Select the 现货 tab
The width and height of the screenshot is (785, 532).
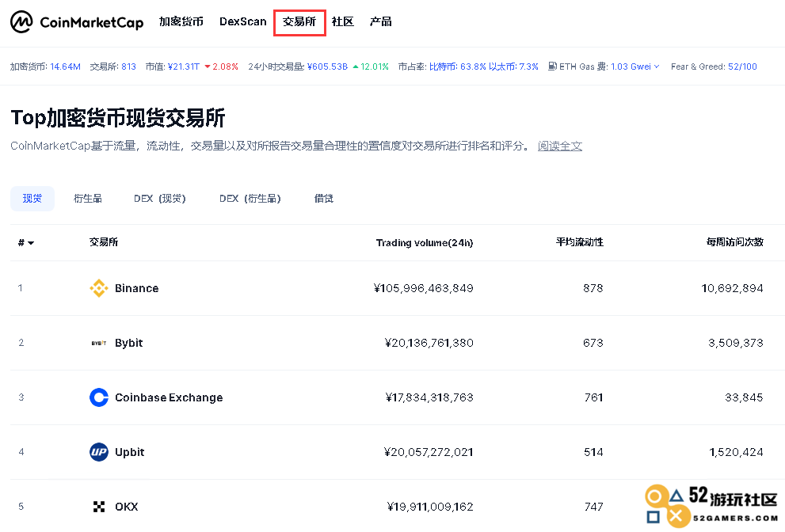click(x=32, y=198)
